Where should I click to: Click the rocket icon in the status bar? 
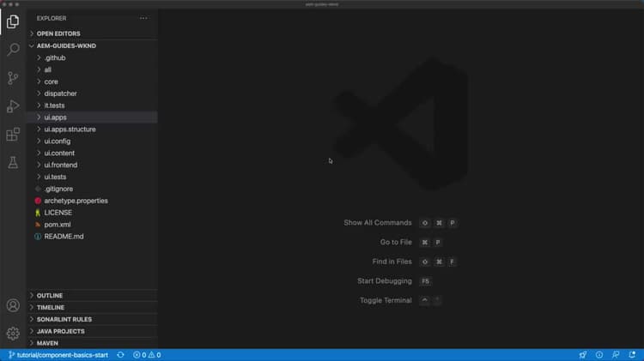583,355
